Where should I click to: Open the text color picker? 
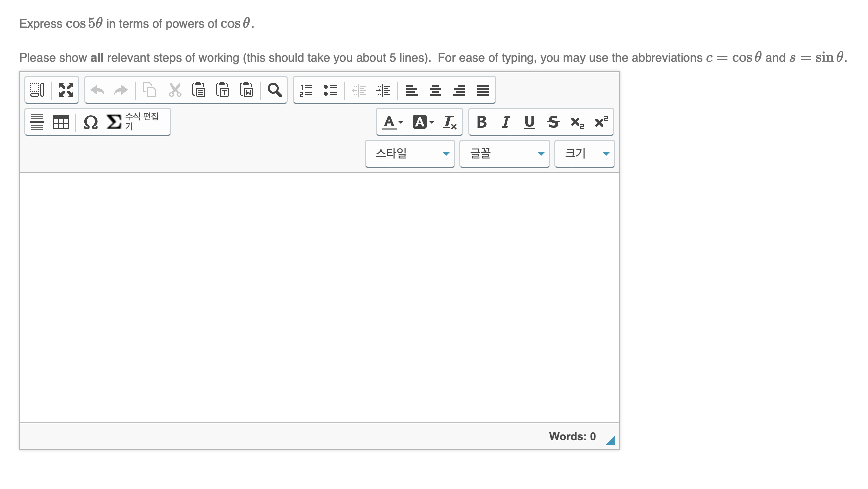(393, 122)
